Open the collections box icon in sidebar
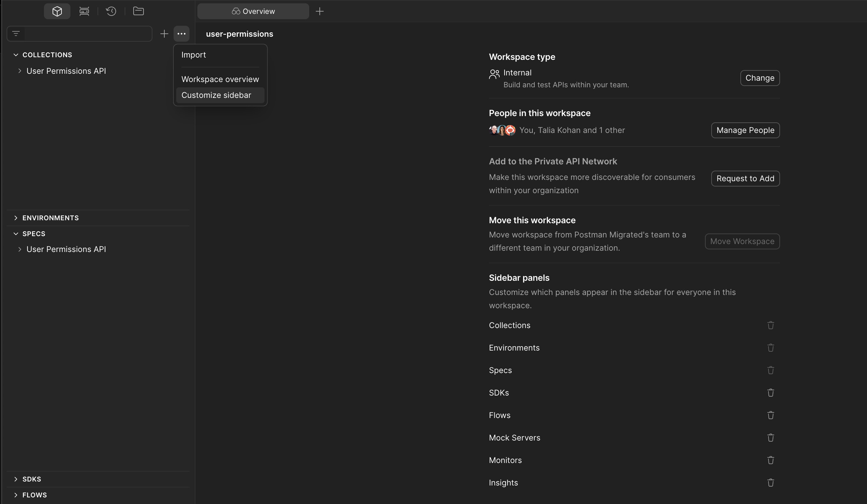Viewport: 867px width, 504px height. click(57, 11)
